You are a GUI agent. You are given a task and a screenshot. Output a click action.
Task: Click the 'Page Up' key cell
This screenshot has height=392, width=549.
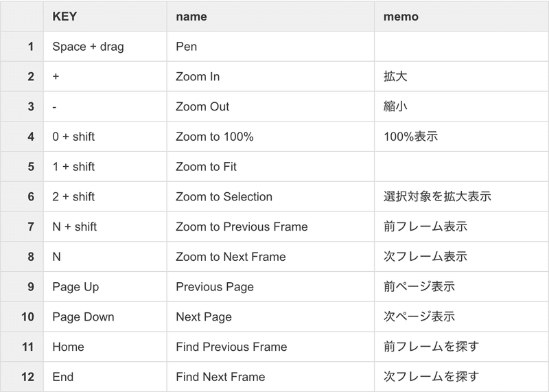[x=105, y=286]
